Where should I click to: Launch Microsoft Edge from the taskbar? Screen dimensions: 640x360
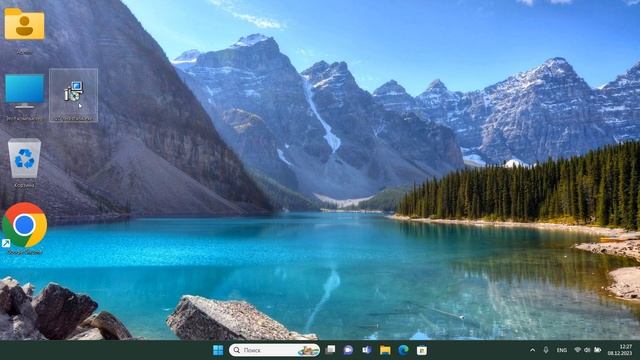tap(403, 350)
